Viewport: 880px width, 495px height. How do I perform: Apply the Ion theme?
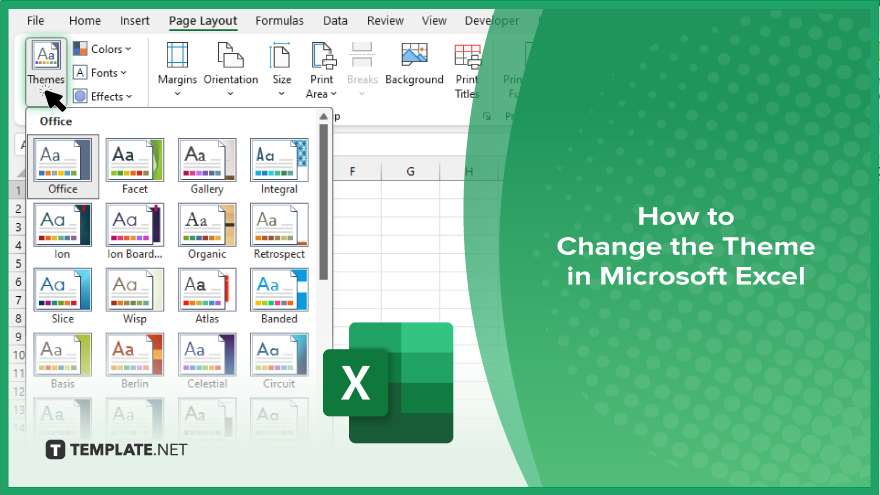coord(62,231)
